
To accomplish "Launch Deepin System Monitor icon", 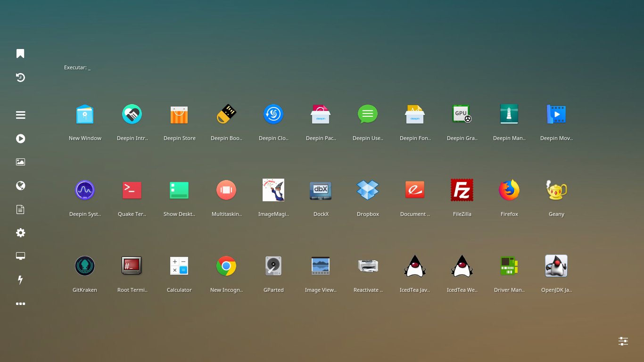I will pyautogui.click(x=85, y=190).
